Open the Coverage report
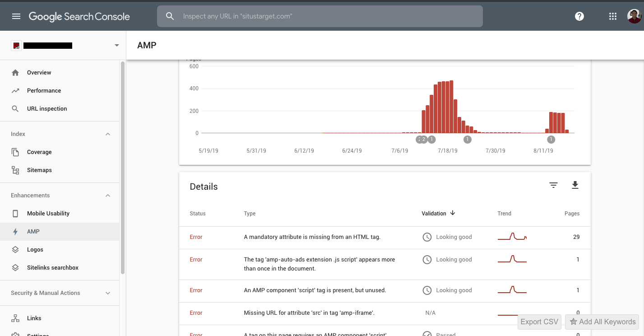The image size is (644, 336). (x=60, y=152)
